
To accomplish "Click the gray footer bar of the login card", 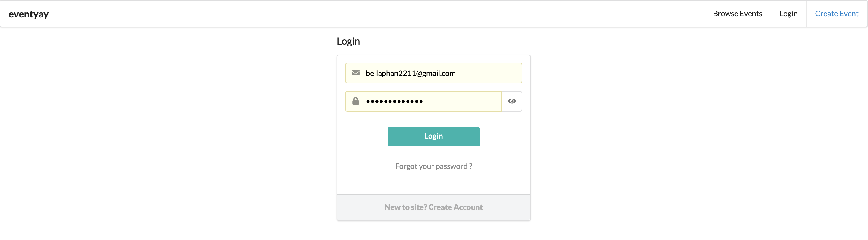I will coord(433,207).
